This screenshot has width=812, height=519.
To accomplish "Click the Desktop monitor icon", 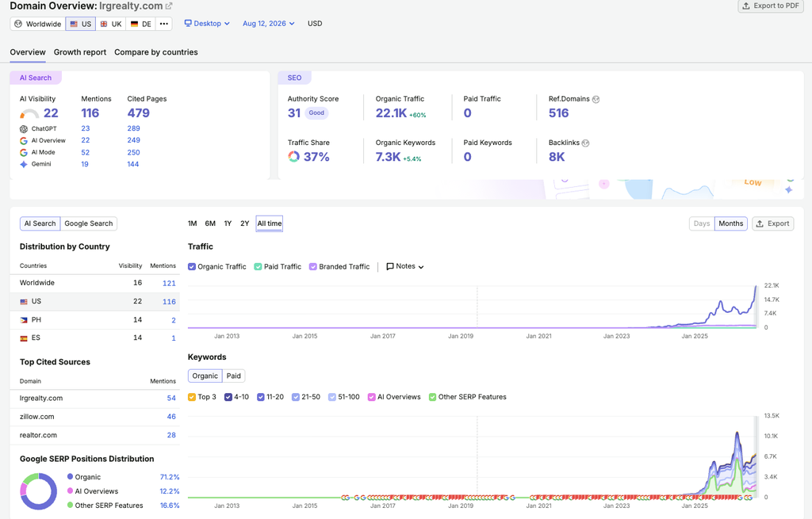I will (188, 23).
